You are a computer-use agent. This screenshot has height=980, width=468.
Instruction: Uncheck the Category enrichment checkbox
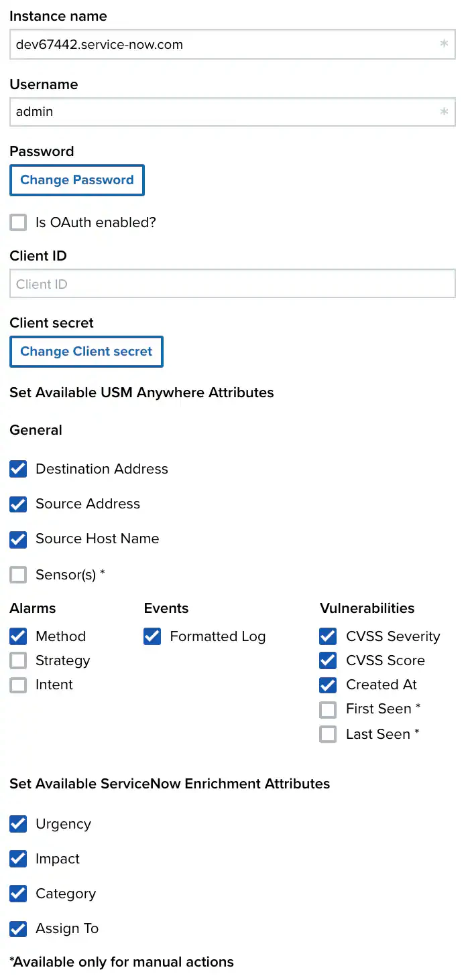point(18,894)
